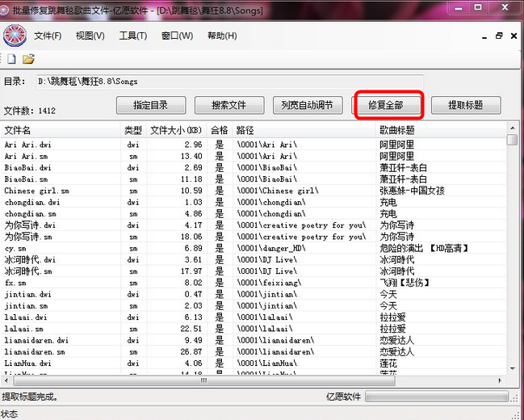Click the status bar progress bar
The image size is (524, 420).
437,397
